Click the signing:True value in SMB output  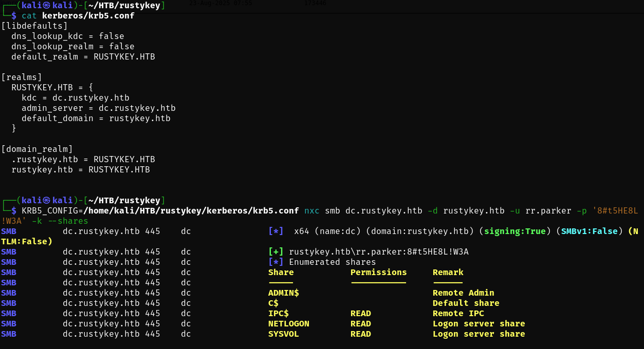(514, 231)
